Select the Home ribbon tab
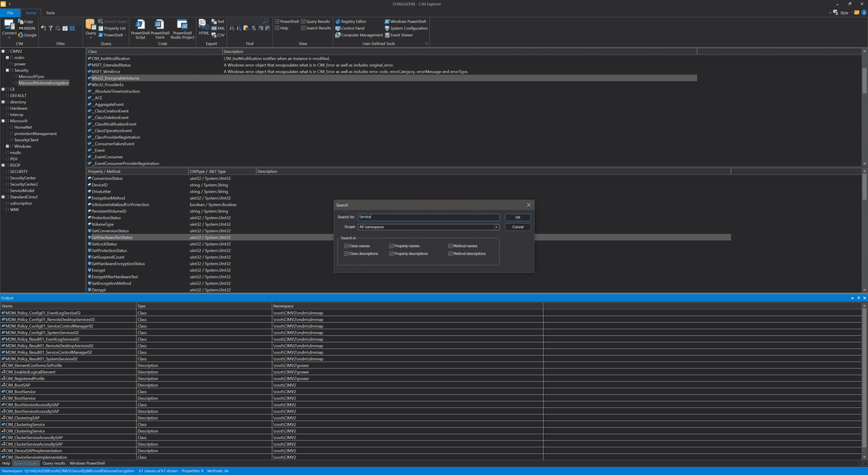868x475 pixels. (x=31, y=13)
